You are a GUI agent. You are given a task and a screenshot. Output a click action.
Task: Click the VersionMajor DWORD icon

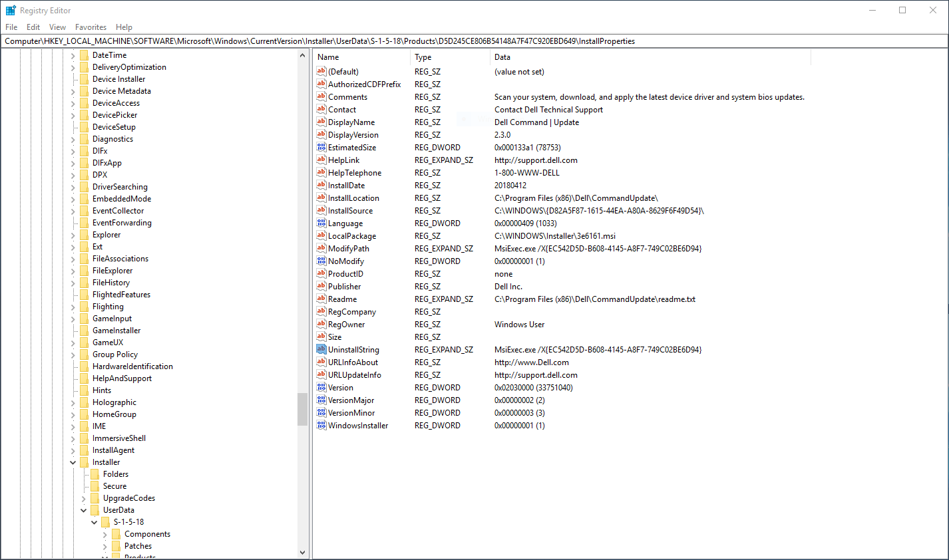click(321, 400)
